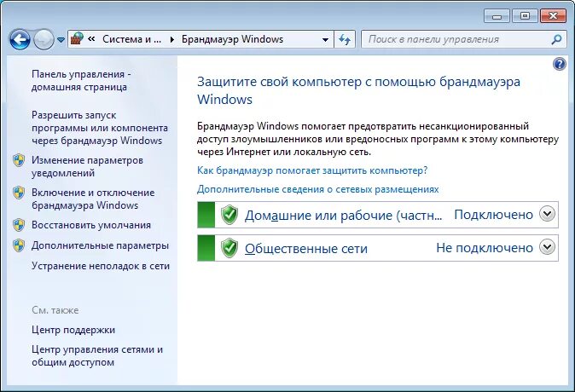Click shield icon beside 'Включение и отключение'

[x=19, y=193]
